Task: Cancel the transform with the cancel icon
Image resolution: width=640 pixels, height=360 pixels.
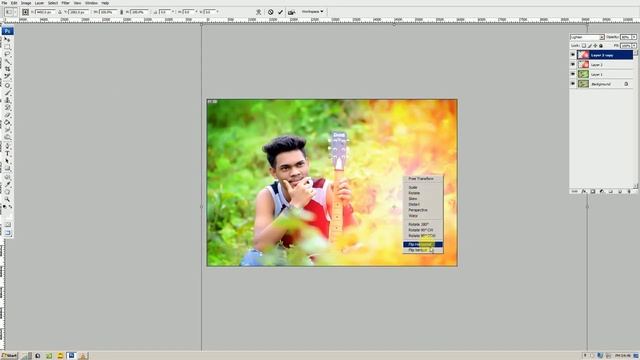Action: [271, 12]
